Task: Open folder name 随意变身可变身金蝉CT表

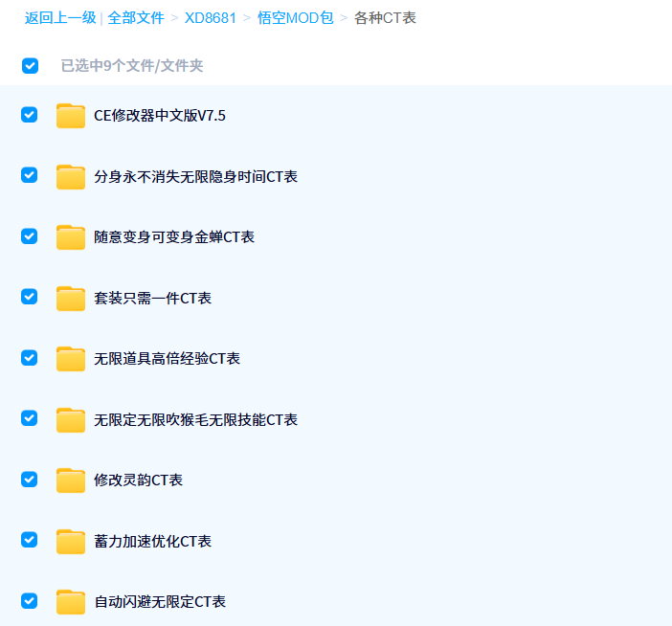Action: pos(174,237)
